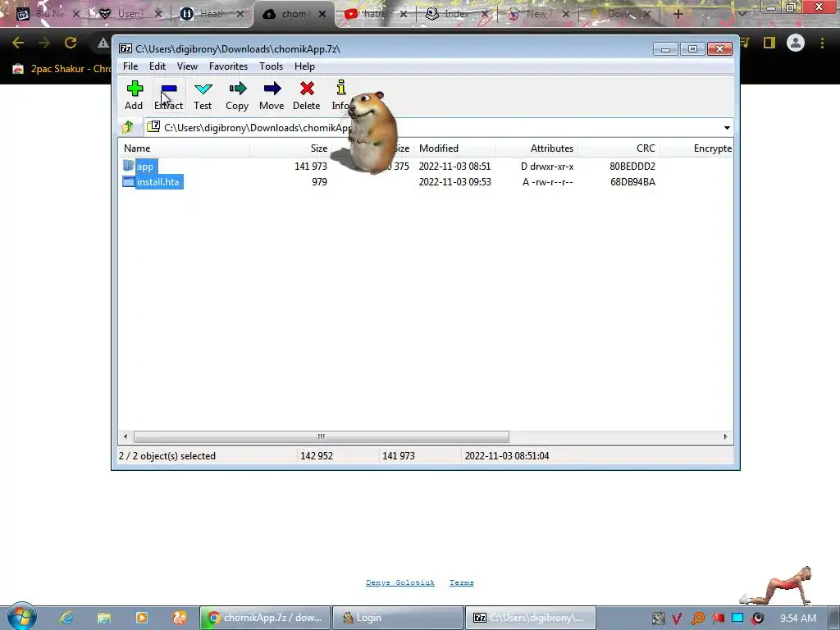Switch to the YouTube 'hatre' tab
Image resolution: width=840 pixels, height=630 pixels.
click(x=375, y=14)
